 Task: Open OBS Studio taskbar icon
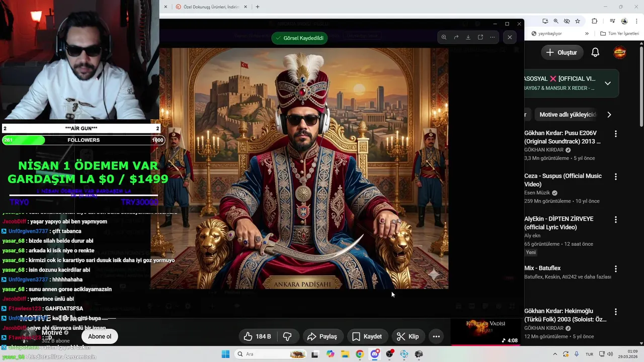click(389, 354)
